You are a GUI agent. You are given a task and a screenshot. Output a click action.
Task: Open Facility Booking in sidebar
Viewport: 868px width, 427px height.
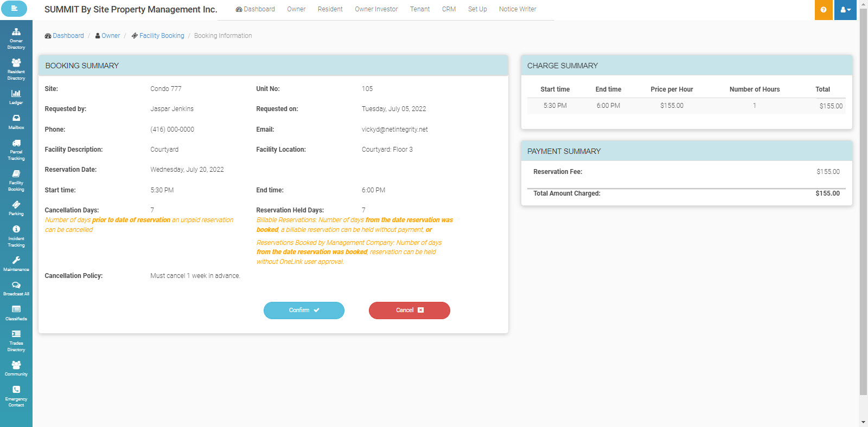[16, 181]
